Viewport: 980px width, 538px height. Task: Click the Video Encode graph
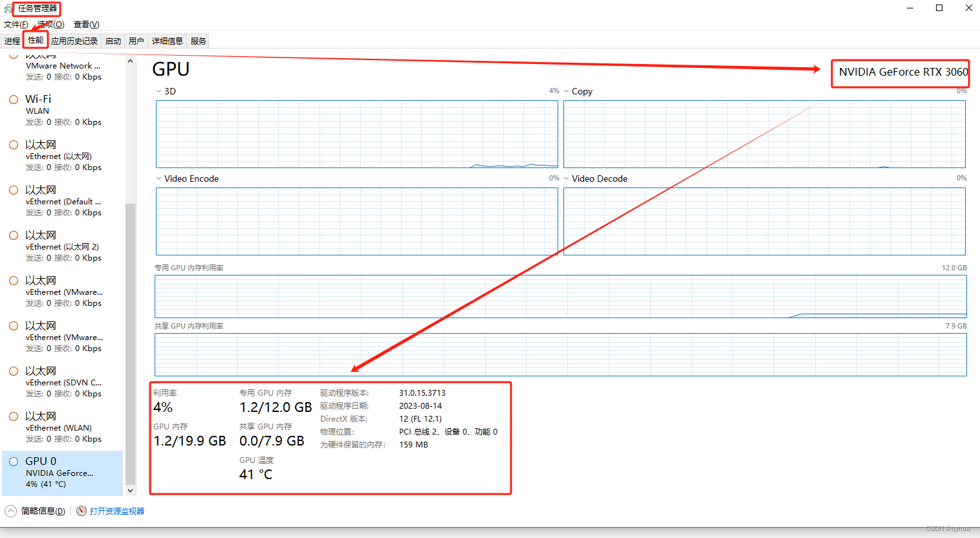(x=357, y=221)
